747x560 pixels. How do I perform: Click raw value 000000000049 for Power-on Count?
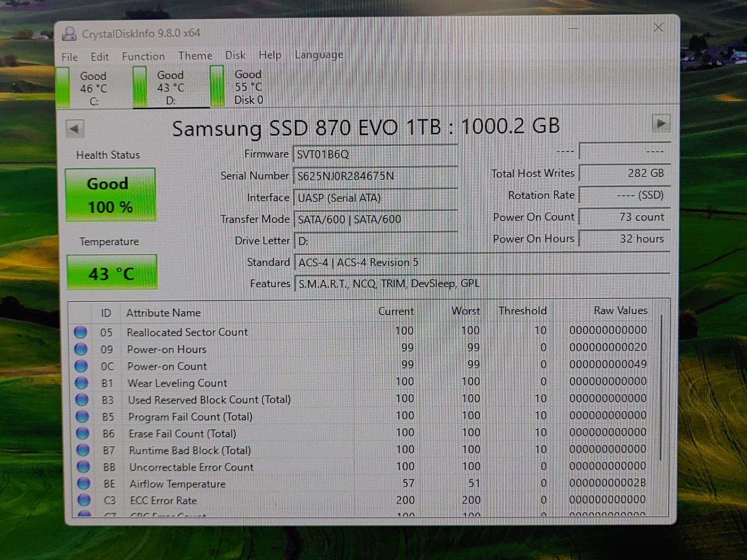click(608, 364)
